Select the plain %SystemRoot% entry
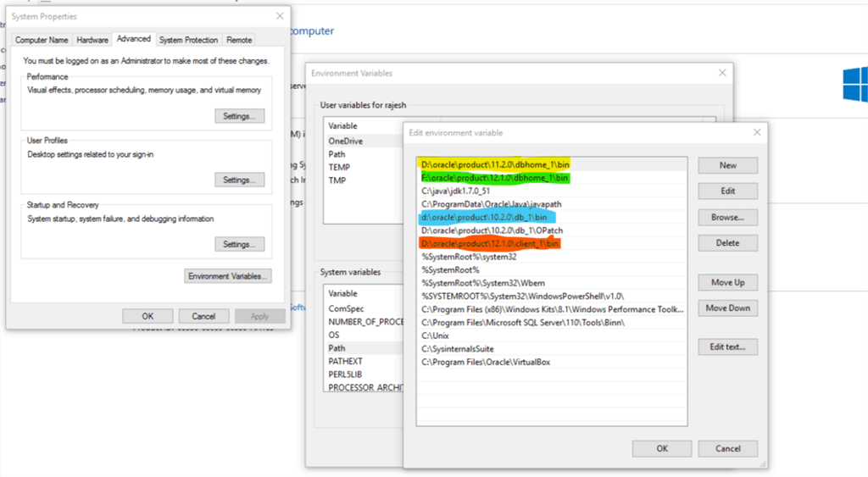This screenshot has height=477, width=868. [551, 270]
